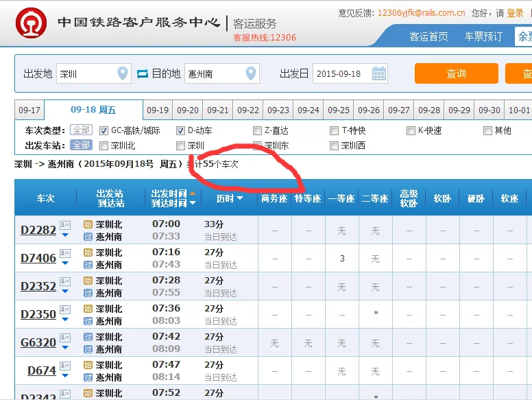Open the D2282 train number link
This screenshot has width=532, height=400.
pos(38,230)
